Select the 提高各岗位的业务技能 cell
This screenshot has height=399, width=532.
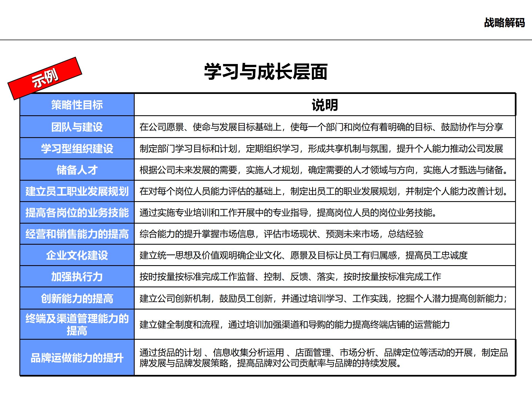[77, 213]
